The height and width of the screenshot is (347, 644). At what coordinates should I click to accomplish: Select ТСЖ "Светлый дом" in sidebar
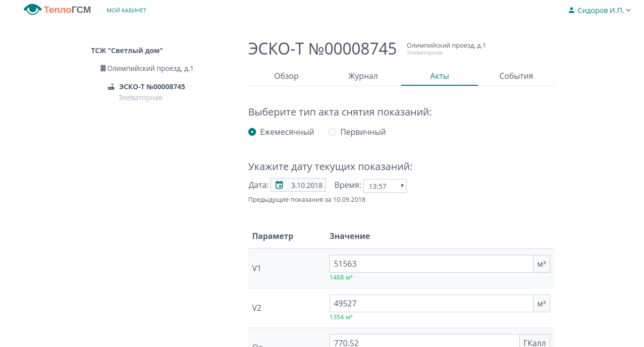pyautogui.click(x=127, y=51)
